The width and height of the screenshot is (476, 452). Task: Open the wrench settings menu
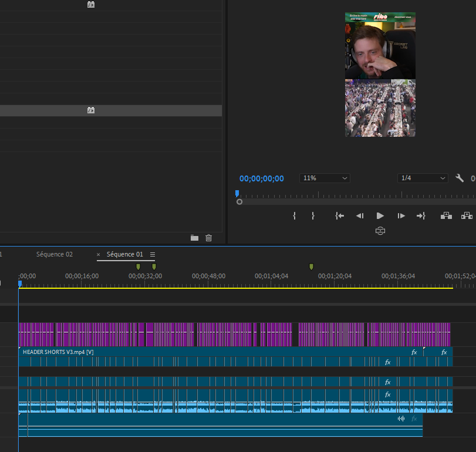coord(460,178)
